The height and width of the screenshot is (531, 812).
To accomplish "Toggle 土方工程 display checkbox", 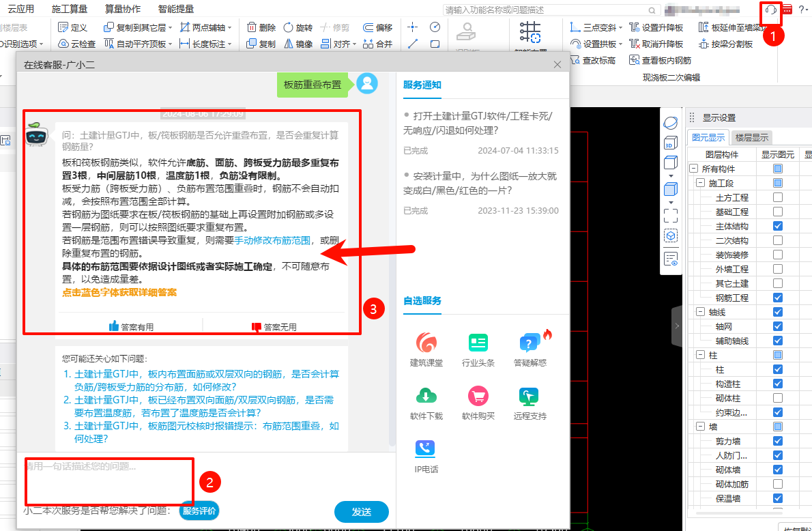I will [777, 197].
